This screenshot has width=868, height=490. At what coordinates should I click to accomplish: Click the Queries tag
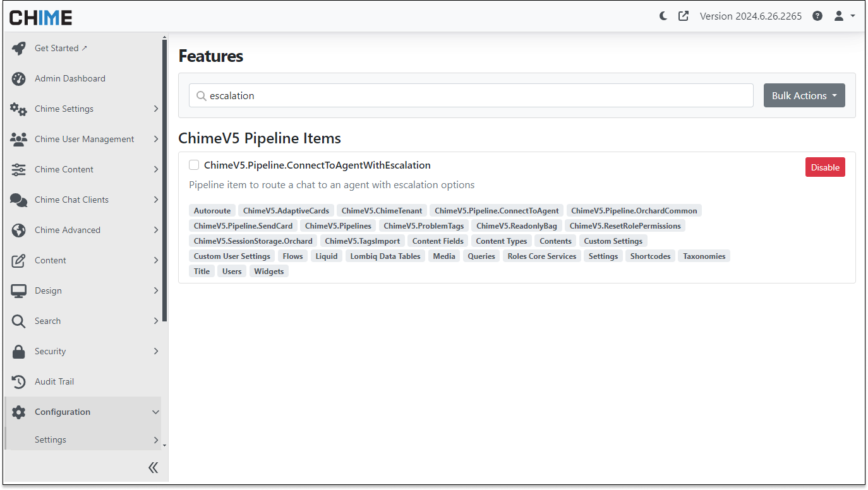pos(481,256)
